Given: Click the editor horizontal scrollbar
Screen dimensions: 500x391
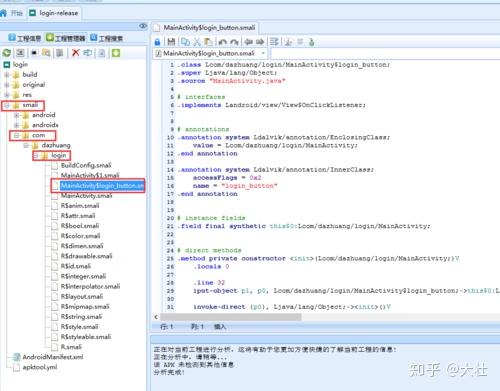Looking at the screenshot, I should pyautogui.click(x=231, y=317).
